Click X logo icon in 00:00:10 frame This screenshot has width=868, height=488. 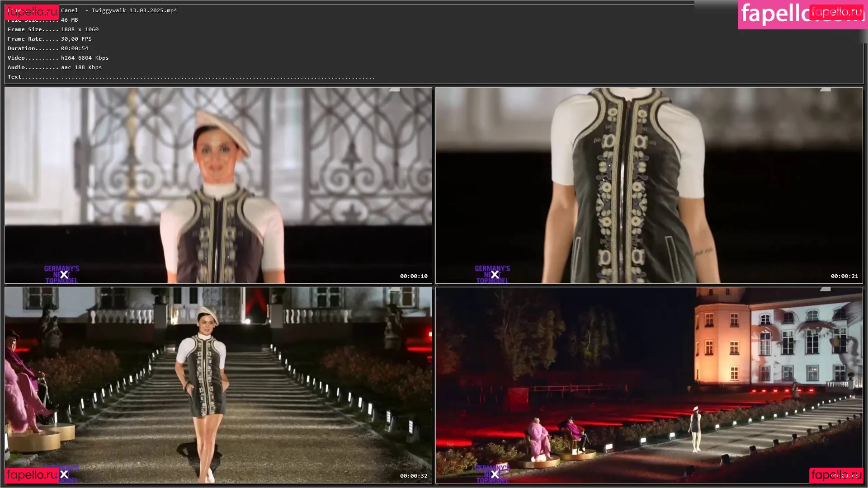pos(64,275)
